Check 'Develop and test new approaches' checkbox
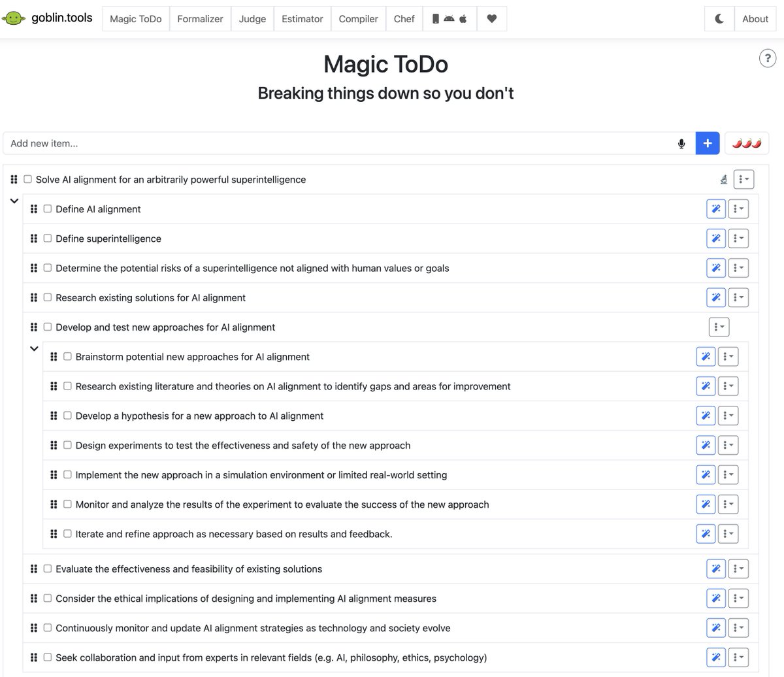784x677 pixels. 48,327
